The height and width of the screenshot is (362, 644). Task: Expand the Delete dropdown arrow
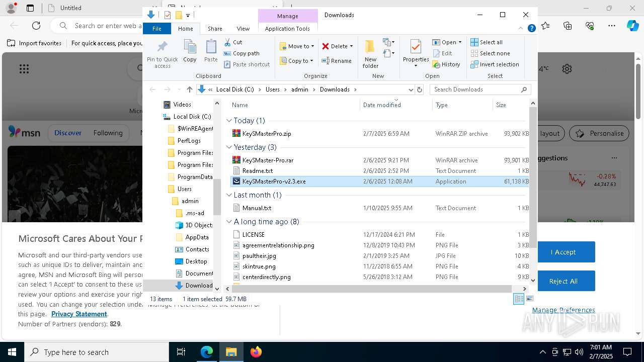[x=351, y=46]
